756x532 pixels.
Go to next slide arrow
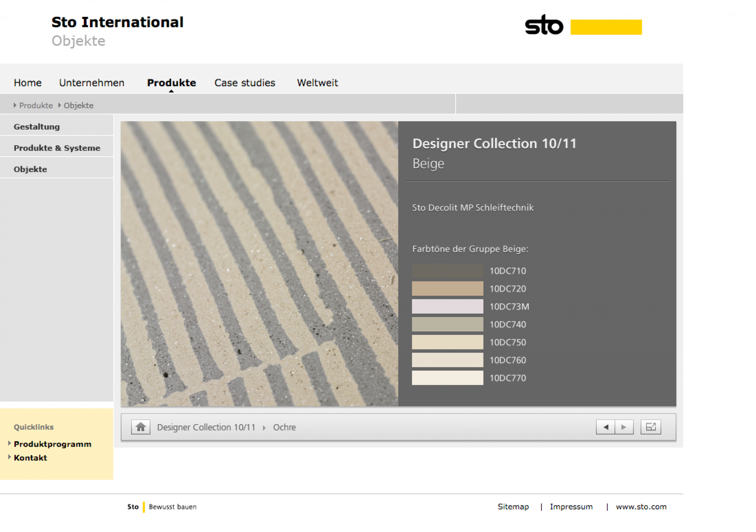point(624,427)
